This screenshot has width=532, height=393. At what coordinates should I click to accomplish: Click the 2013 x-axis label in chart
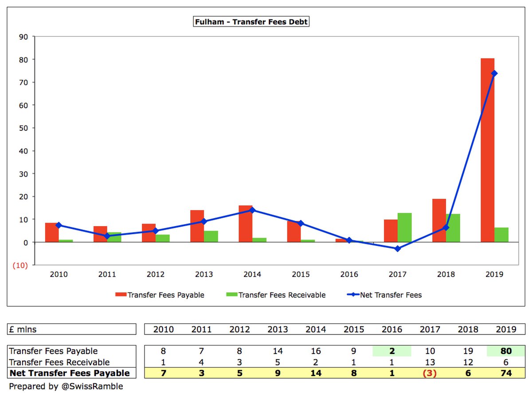click(204, 275)
